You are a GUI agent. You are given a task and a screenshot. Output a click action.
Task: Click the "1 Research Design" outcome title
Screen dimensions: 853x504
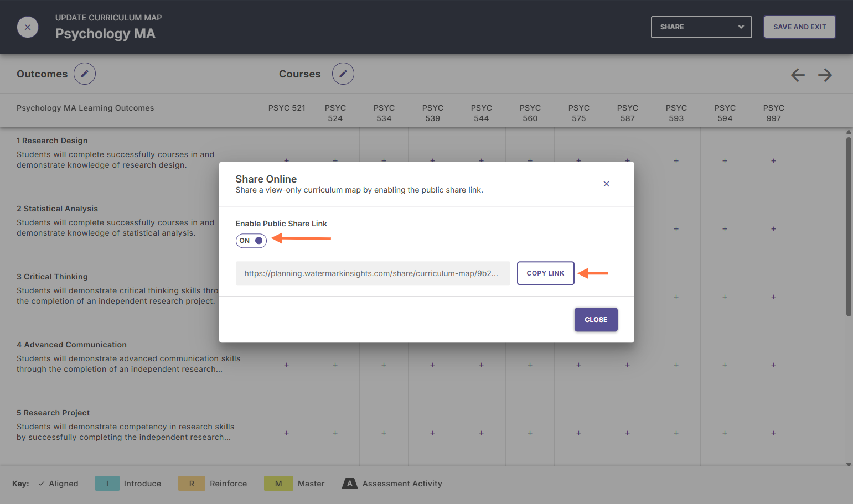52,141
